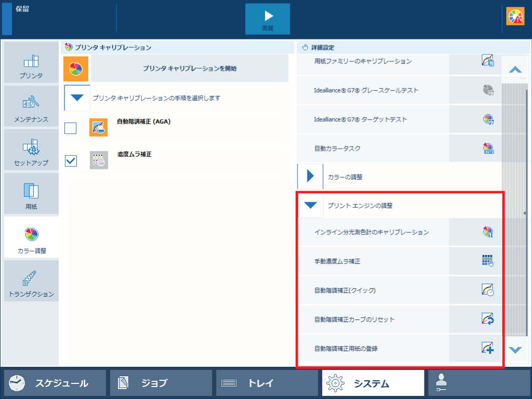Screen dimensions: 532x399
Task: Click the scroll up arrow in 詳細設定
Action: (x=515, y=70)
